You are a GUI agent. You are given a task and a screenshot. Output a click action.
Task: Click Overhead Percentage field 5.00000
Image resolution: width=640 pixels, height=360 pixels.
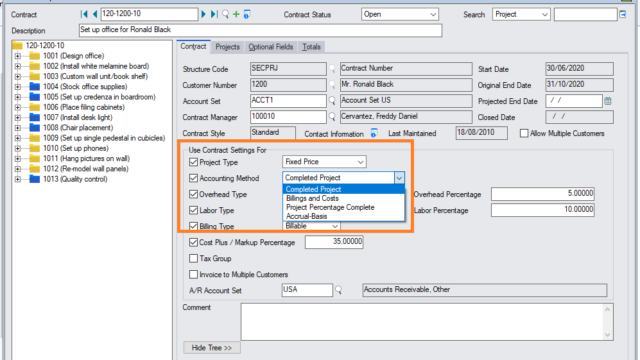542,194
